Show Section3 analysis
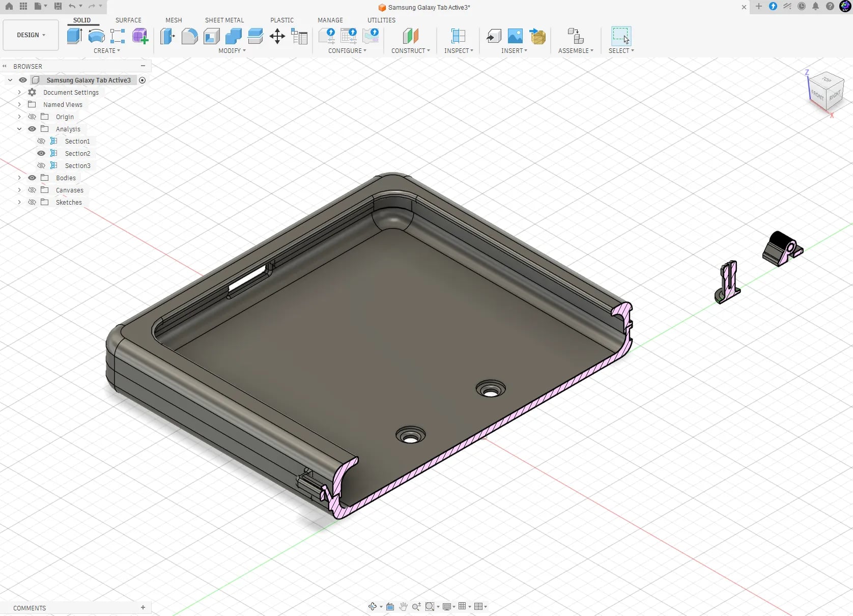Viewport: 853px width, 616px height. pyautogui.click(x=41, y=165)
